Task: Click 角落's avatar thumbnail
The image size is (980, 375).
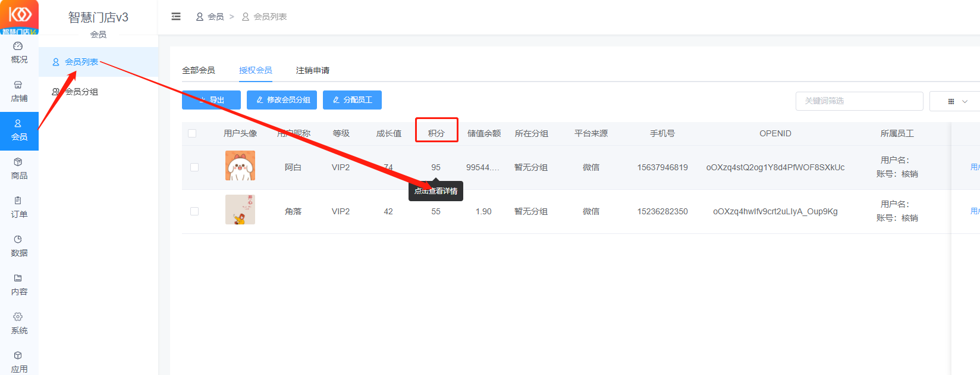Action: click(240, 210)
